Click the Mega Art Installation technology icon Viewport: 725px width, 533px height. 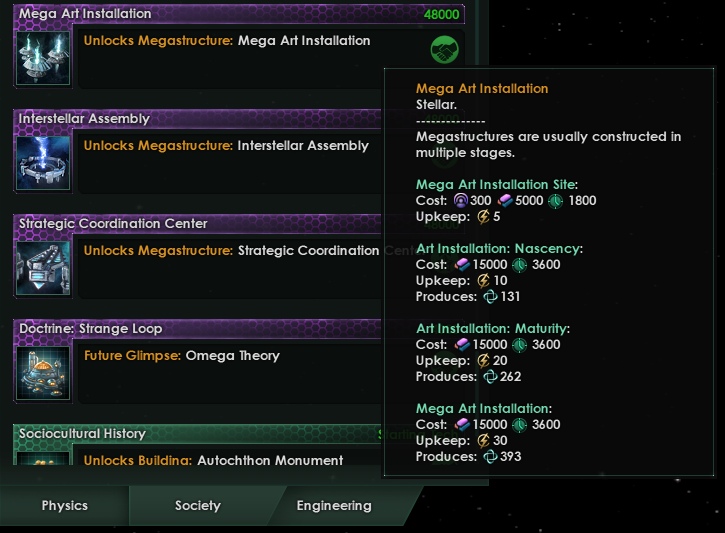click(44, 58)
